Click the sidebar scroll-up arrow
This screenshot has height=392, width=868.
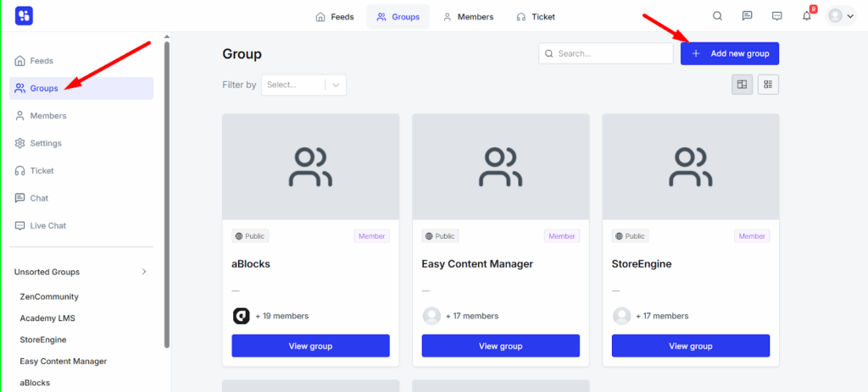point(167,37)
